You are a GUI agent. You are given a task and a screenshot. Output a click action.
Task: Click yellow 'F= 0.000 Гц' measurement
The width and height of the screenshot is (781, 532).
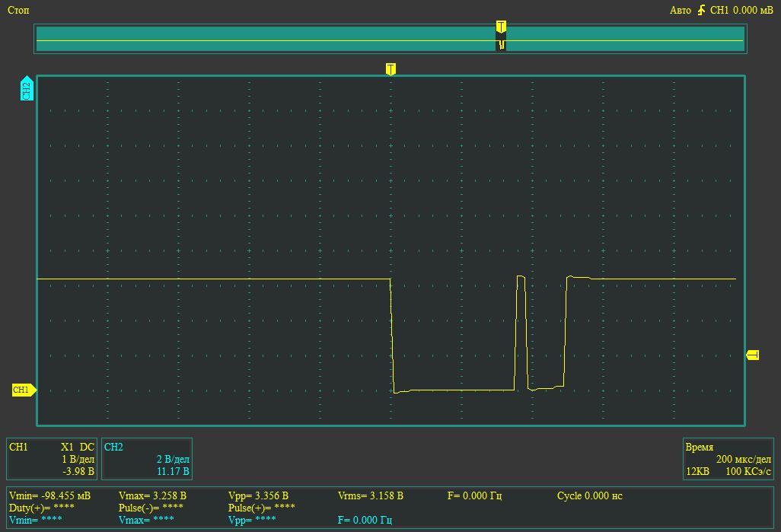coord(475,495)
